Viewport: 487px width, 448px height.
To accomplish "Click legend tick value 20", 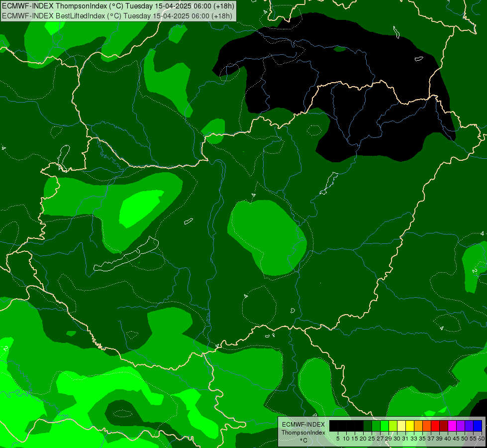I will tap(364, 439).
